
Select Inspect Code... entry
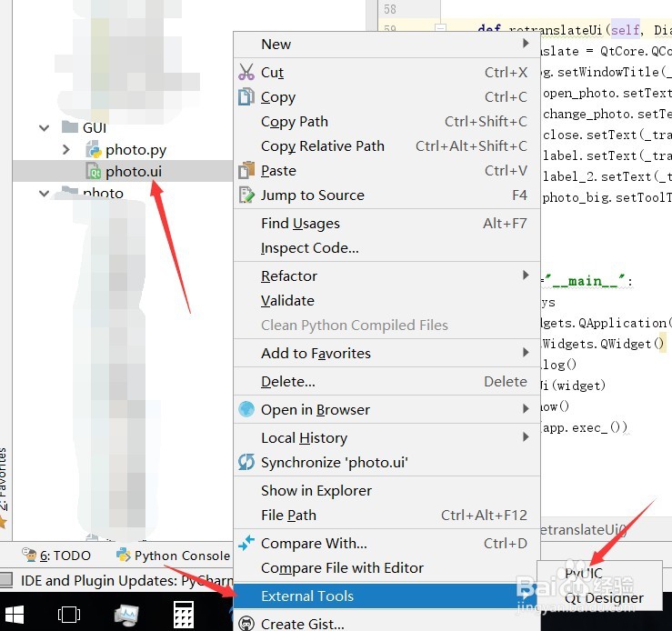click(x=386, y=248)
